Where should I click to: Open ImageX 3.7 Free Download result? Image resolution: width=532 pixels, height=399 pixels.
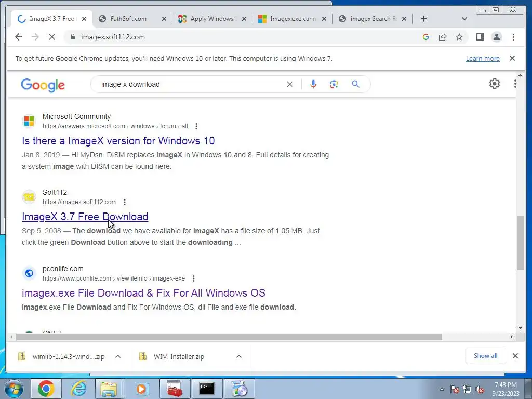pyautogui.click(x=85, y=217)
